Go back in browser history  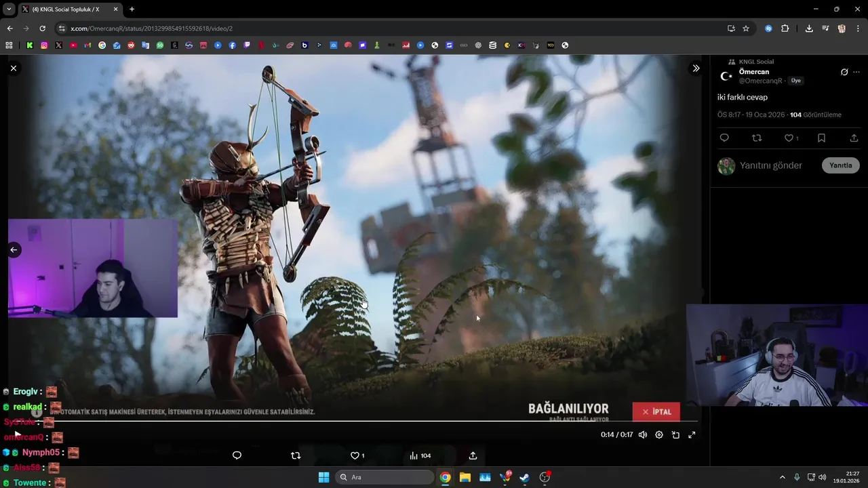tap(9, 28)
